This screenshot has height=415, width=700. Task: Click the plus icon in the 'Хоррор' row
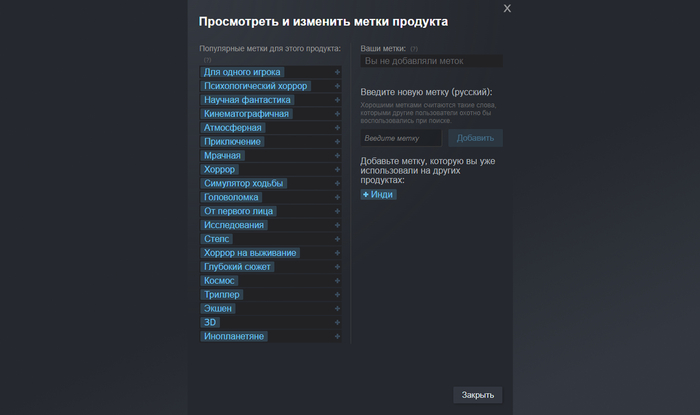(x=337, y=170)
